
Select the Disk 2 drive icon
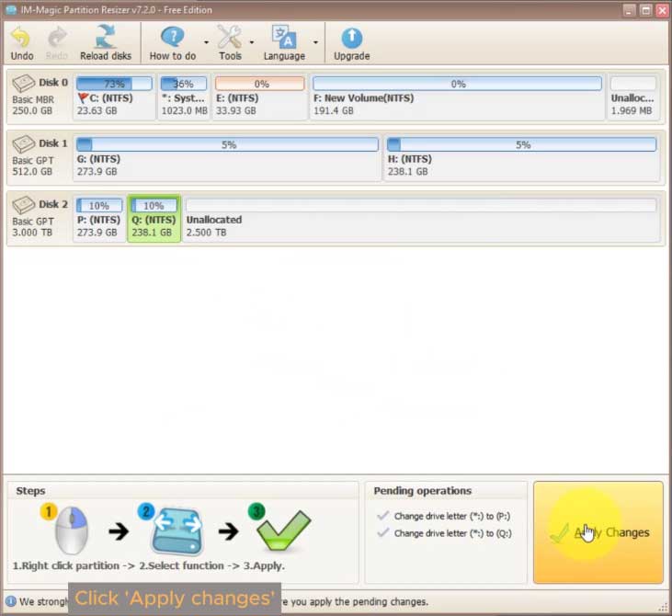(x=23, y=205)
